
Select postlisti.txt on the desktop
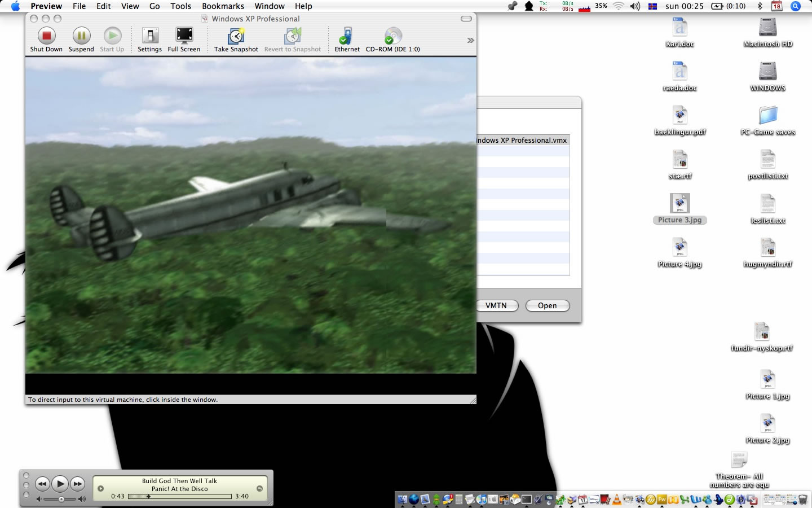(x=768, y=165)
